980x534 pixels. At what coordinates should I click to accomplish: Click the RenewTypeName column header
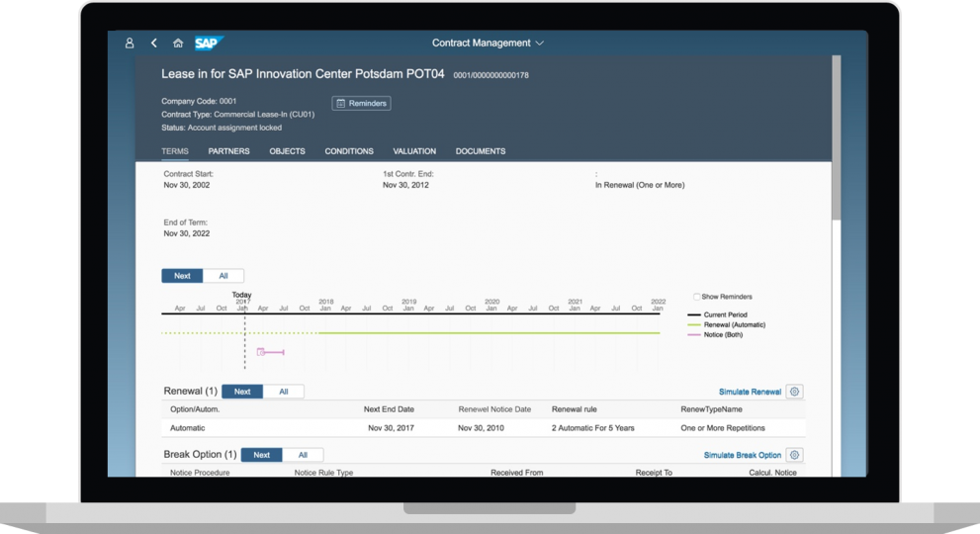click(711, 409)
